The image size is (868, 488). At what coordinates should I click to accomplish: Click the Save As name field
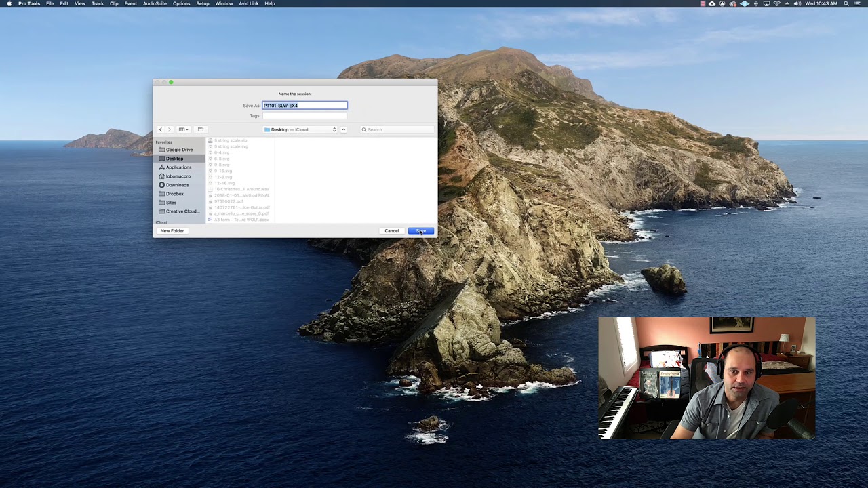click(x=304, y=106)
